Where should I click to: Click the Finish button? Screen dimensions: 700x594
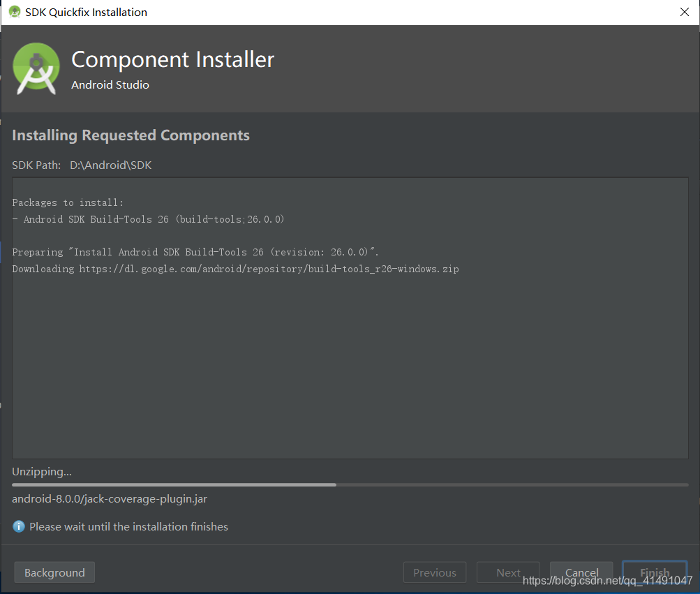[655, 572]
